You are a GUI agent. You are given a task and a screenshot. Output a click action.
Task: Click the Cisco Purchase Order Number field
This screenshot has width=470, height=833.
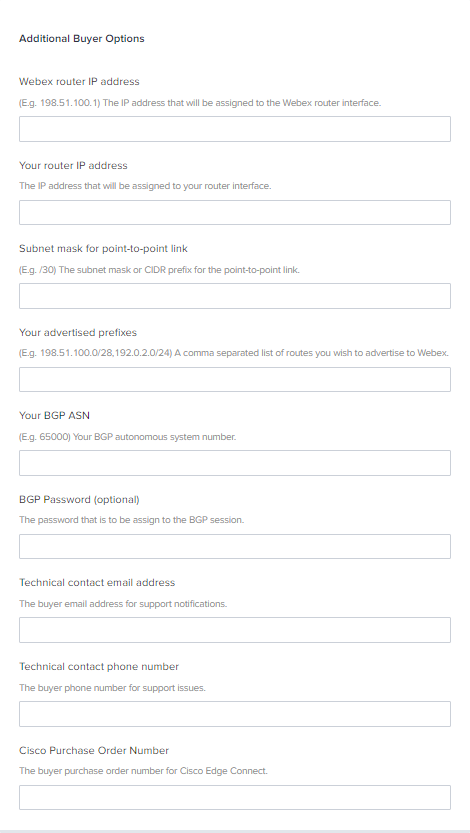235,797
